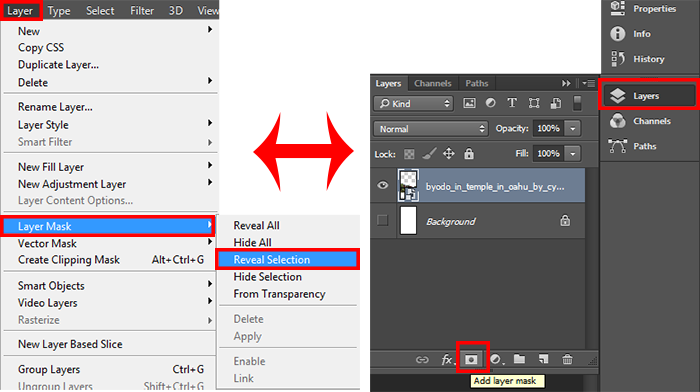700x392 pixels.
Task: Select the Background layer thumbnail
Action: click(x=408, y=220)
